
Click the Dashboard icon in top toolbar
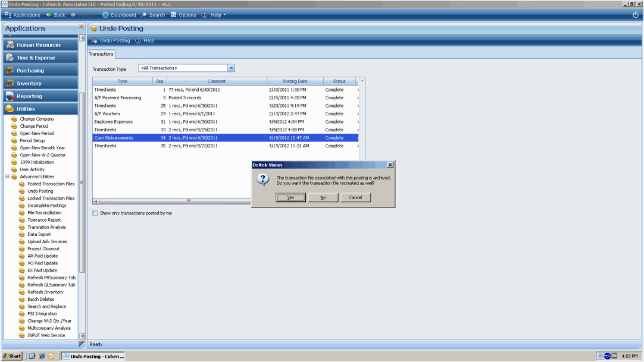coord(106,15)
